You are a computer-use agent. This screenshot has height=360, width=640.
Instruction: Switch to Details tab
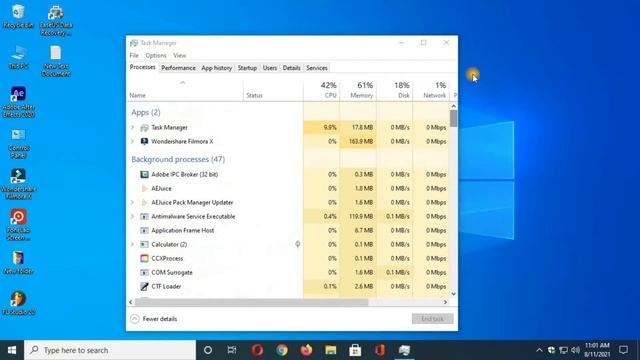[291, 68]
